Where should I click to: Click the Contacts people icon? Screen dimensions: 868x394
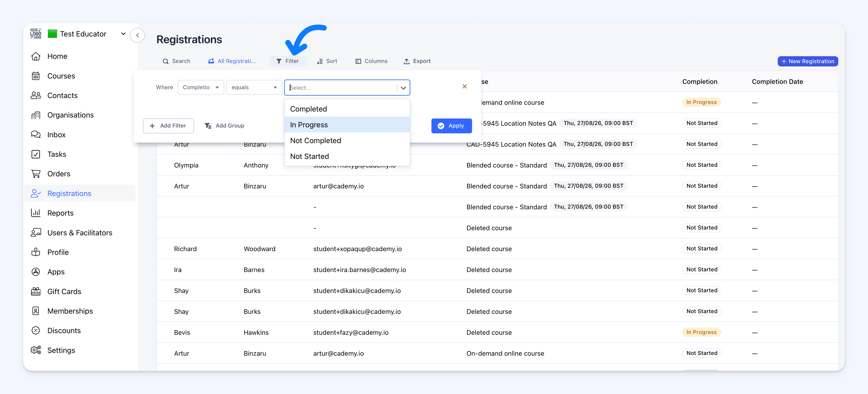[x=36, y=95]
